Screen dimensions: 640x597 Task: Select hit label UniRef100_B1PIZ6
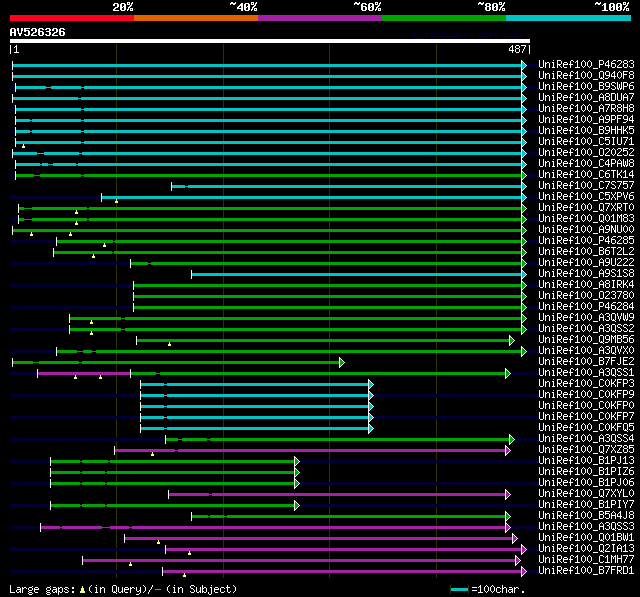point(586,472)
